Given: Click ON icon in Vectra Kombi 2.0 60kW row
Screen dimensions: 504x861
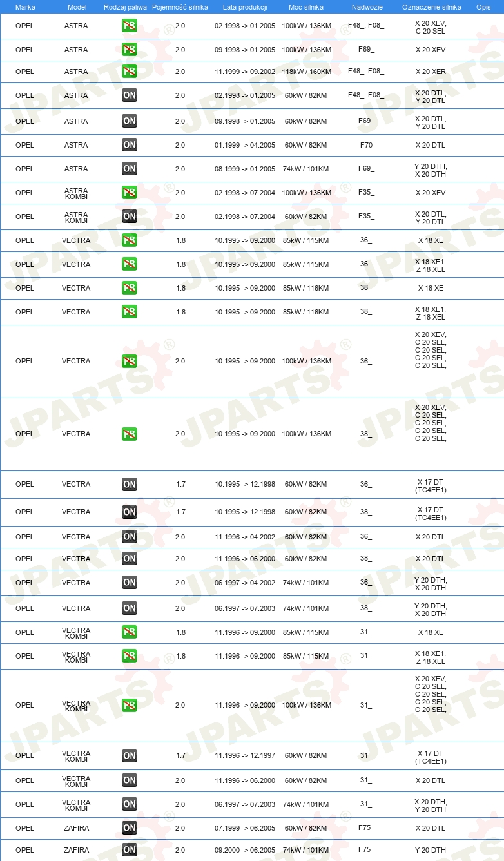Looking at the screenshot, I should point(130,780).
